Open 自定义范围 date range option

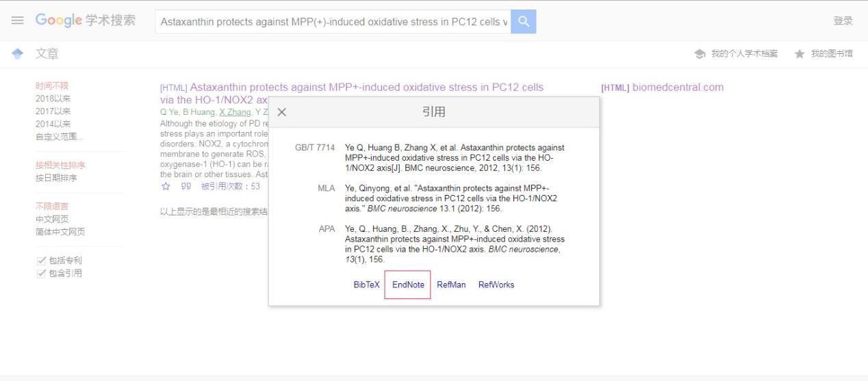(60, 137)
